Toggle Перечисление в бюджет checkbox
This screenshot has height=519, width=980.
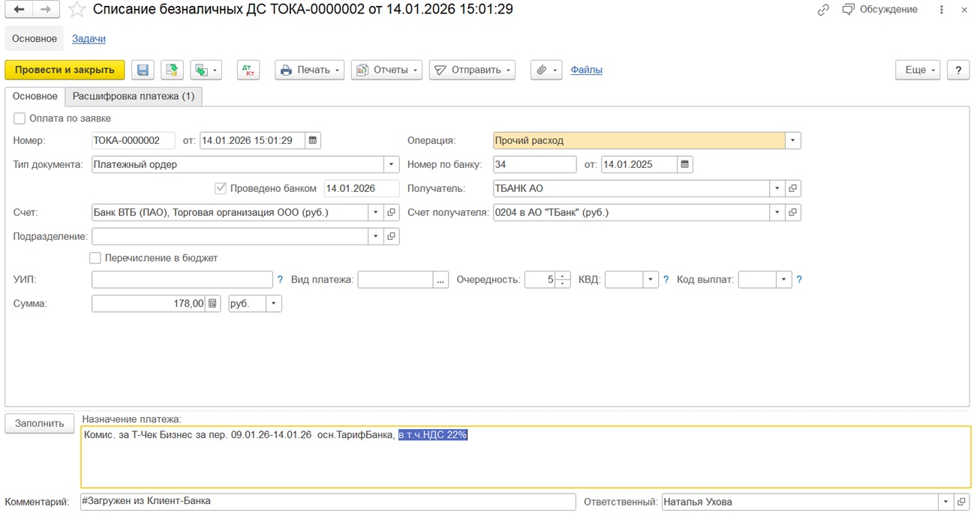(95, 258)
